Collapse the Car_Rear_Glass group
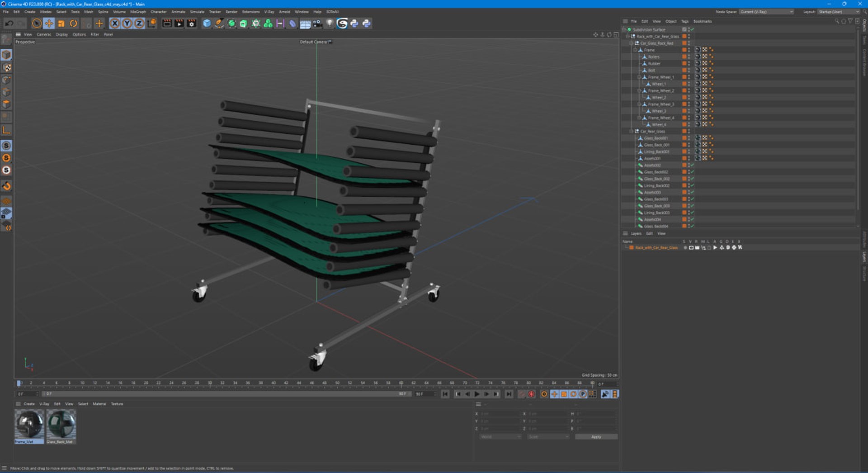Screen dimensions: 868x473 pos(632,131)
